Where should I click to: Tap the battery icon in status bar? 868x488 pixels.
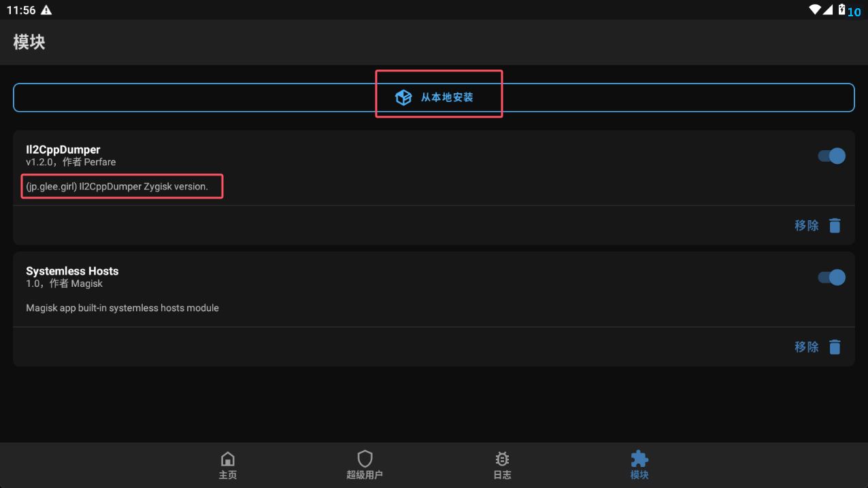tap(841, 10)
